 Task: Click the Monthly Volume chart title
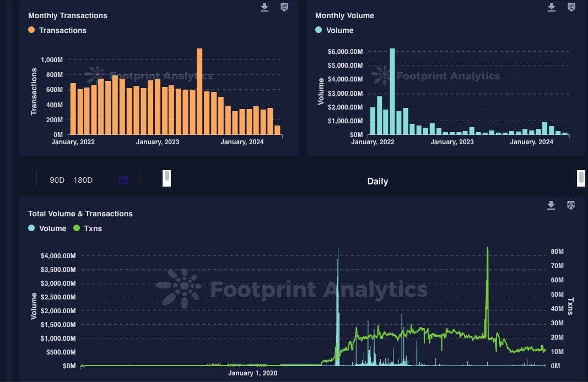click(344, 15)
